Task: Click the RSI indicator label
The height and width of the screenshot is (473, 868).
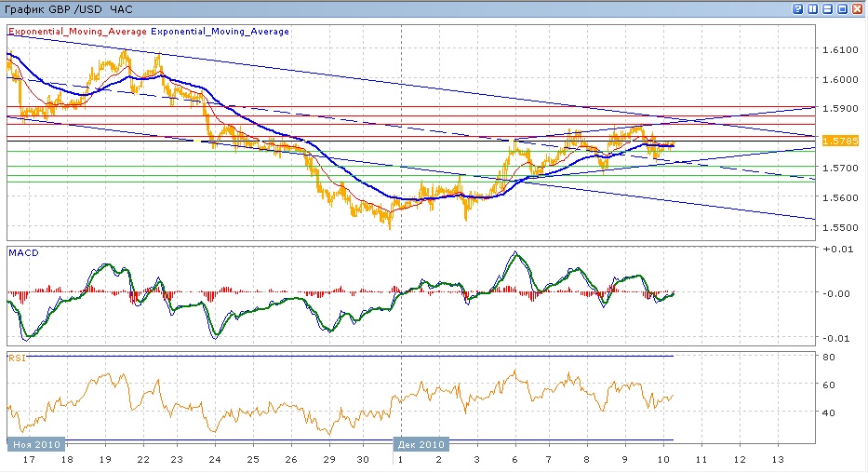Action: point(16,357)
